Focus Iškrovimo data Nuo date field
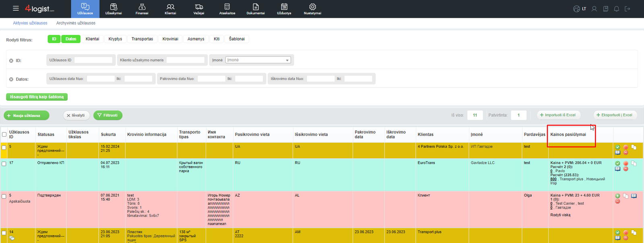This screenshot has height=243, width=644. coord(321,79)
